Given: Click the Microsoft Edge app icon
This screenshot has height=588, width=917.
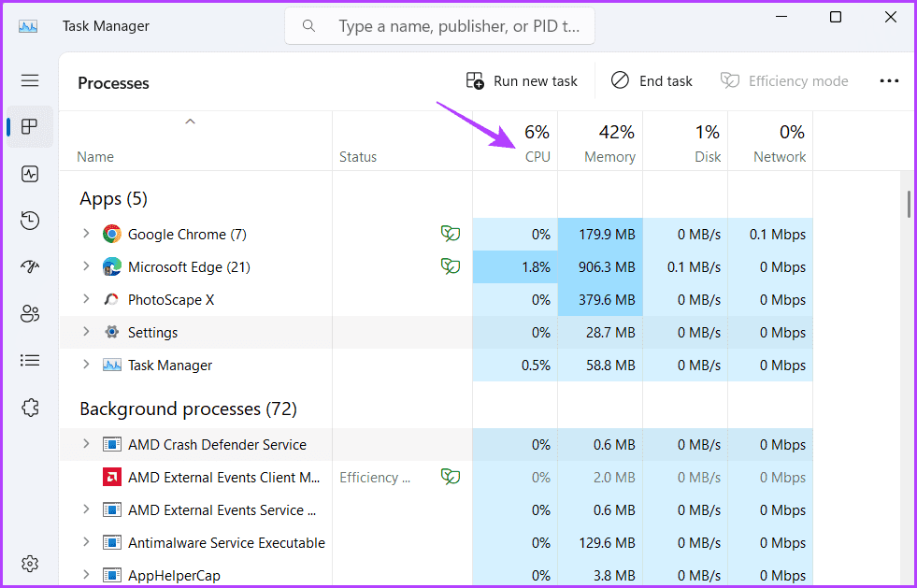Looking at the screenshot, I should (x=111, y=267).
